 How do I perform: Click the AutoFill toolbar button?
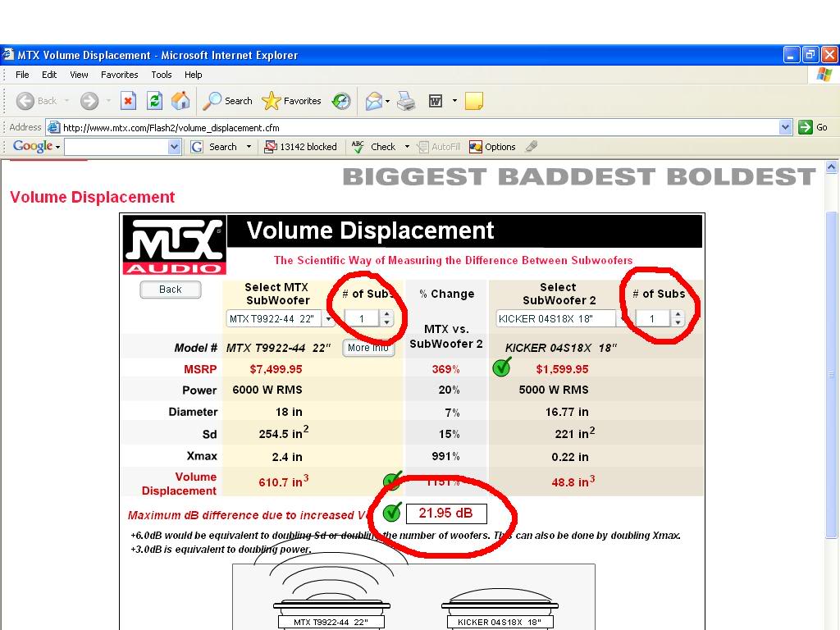coord(438,147)
